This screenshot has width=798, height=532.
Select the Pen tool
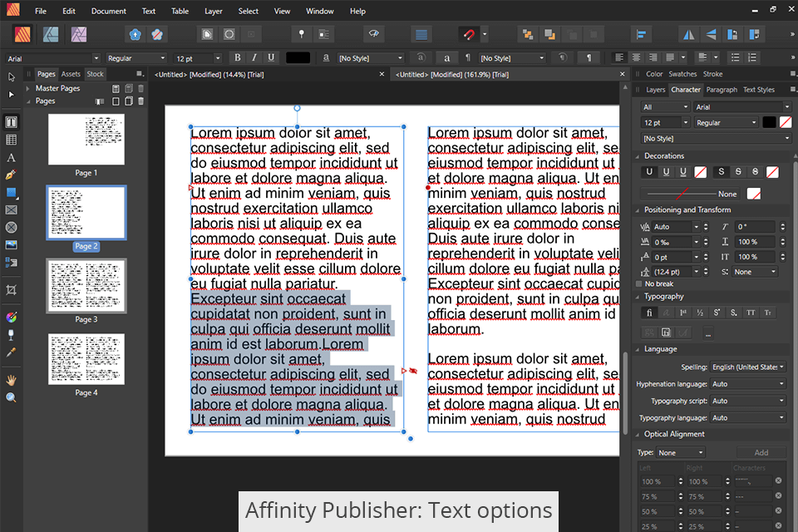tap(11, 175)
